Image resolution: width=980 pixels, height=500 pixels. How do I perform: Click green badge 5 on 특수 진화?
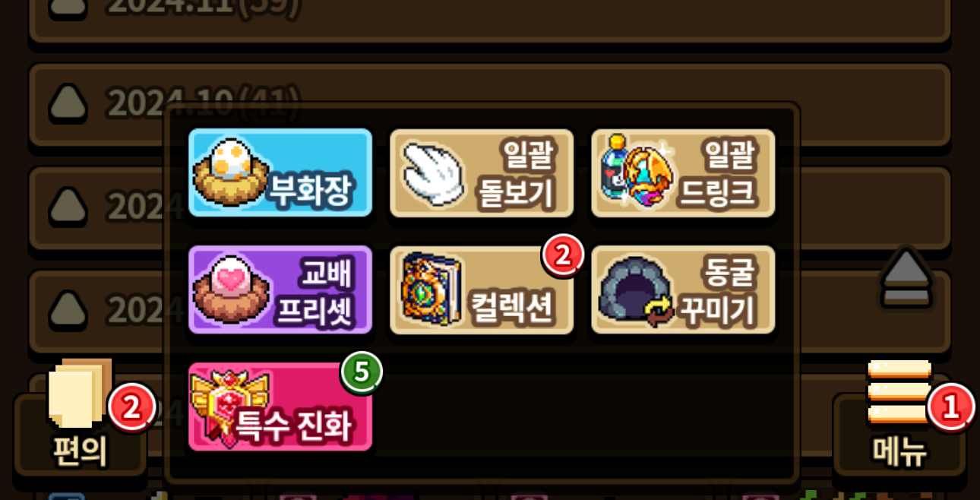pyautogui.click(x=362, y=372)
